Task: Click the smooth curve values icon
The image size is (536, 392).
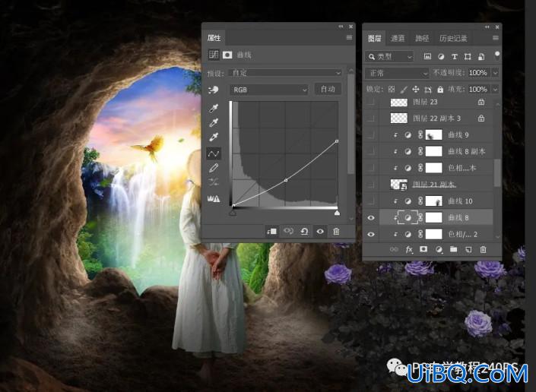Action: 214,182
